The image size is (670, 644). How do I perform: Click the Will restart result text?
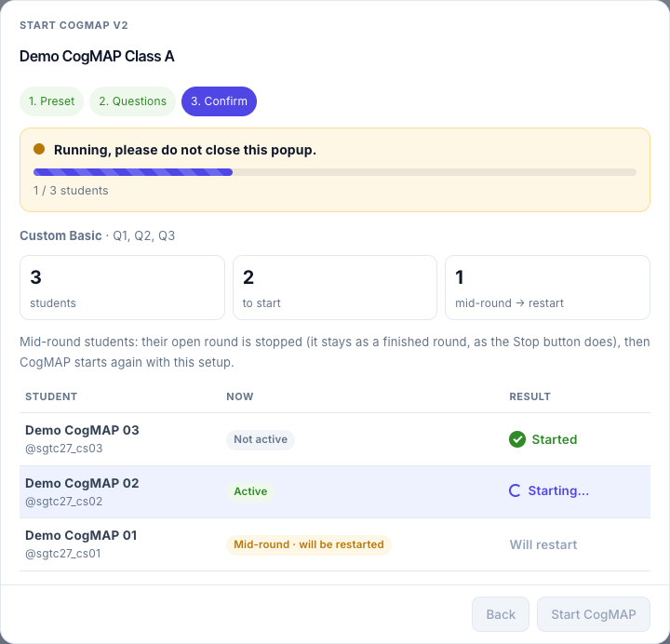[543, 544]
